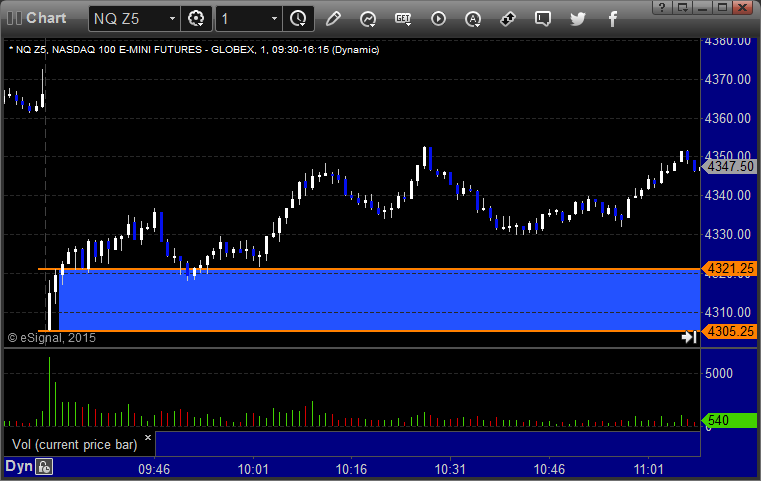Click the blue shaded price region
The width and height of the screenshot is (761, 481).
click(380, 300)
